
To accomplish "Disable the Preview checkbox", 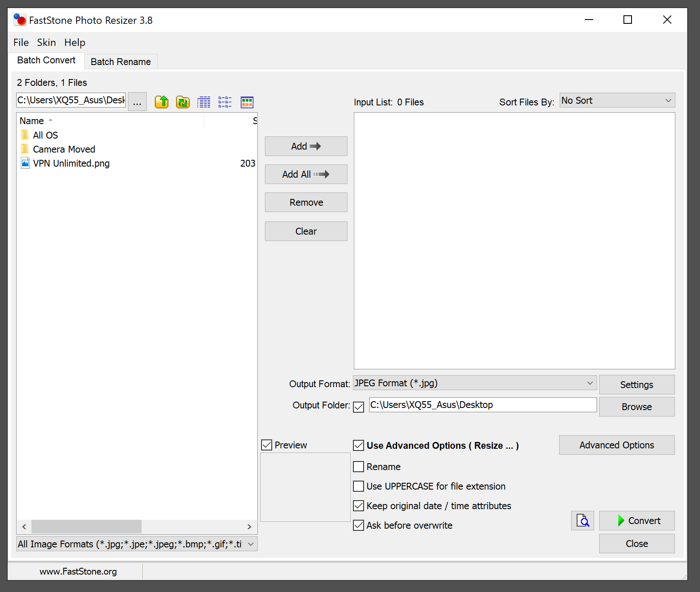I will pos(267,445).
